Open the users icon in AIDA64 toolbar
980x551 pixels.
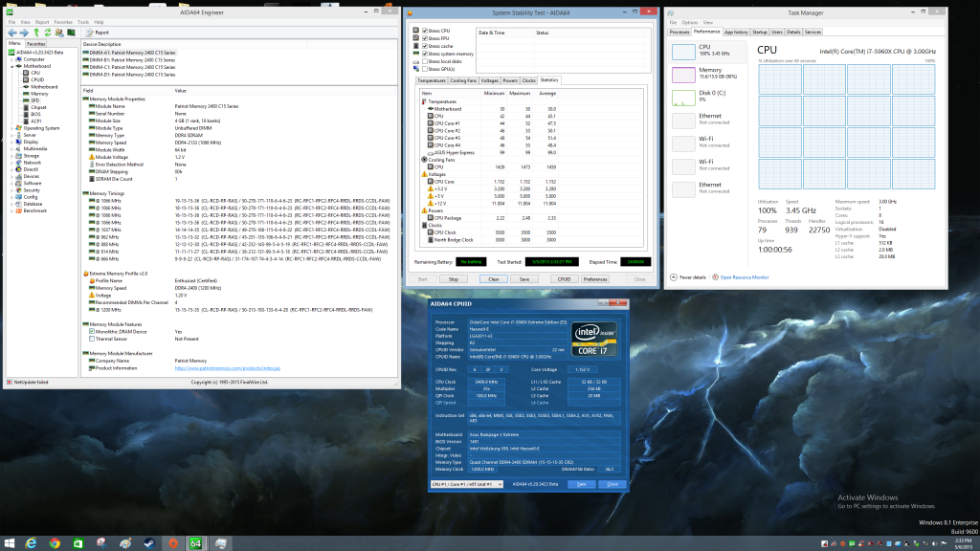point(59,33)
